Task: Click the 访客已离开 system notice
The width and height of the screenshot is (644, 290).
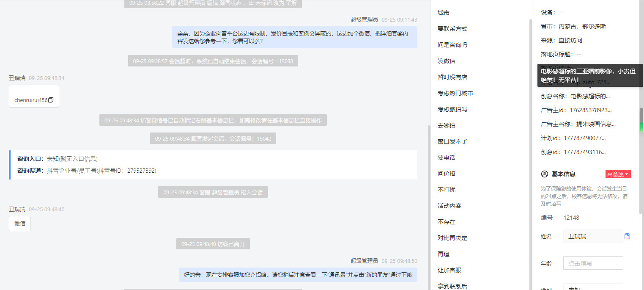Action: [213, 244]
